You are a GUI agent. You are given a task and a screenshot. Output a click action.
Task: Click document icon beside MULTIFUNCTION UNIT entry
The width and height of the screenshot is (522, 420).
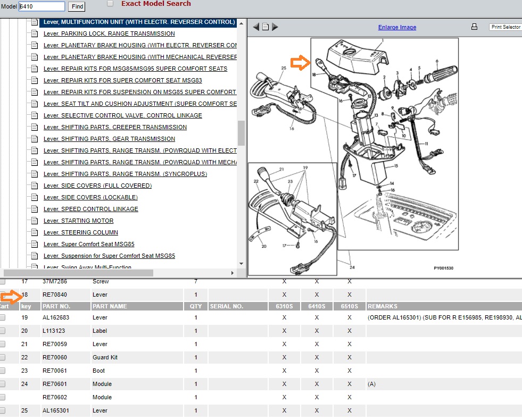click(35, 22)
